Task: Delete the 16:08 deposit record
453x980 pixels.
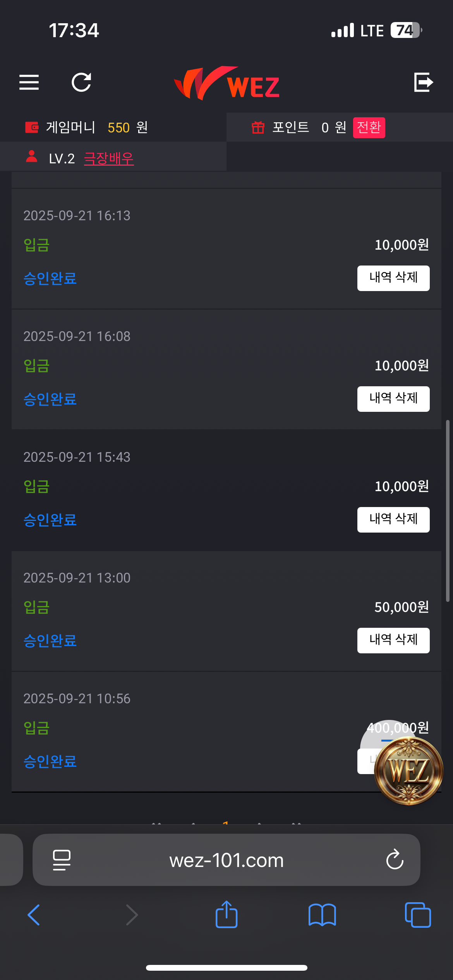Action: pos(393,399)
